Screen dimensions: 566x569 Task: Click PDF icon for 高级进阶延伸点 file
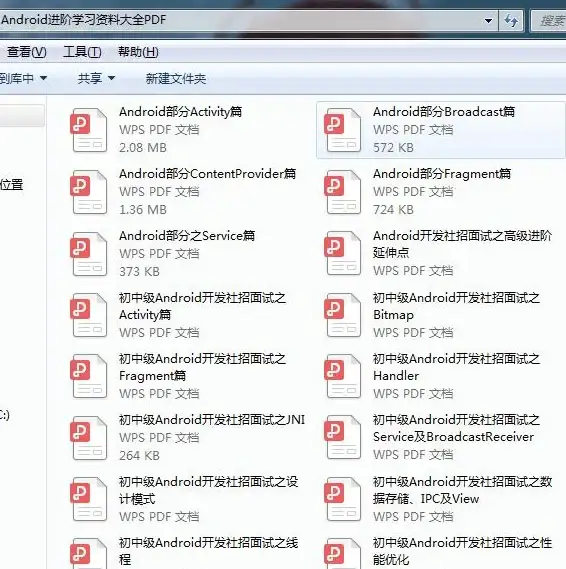click(x=343, y=253)
